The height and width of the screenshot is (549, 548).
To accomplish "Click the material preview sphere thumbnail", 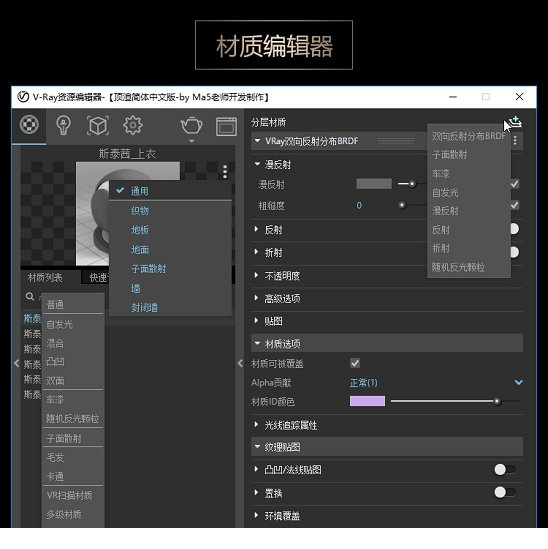I will 128,214.
